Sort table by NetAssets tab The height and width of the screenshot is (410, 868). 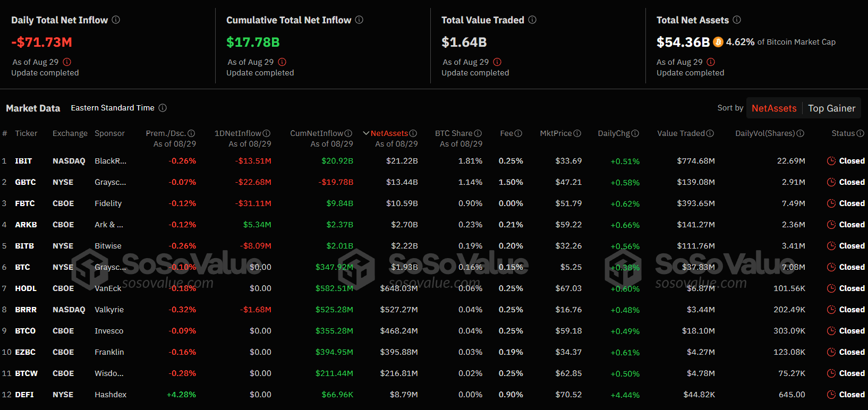774,108
